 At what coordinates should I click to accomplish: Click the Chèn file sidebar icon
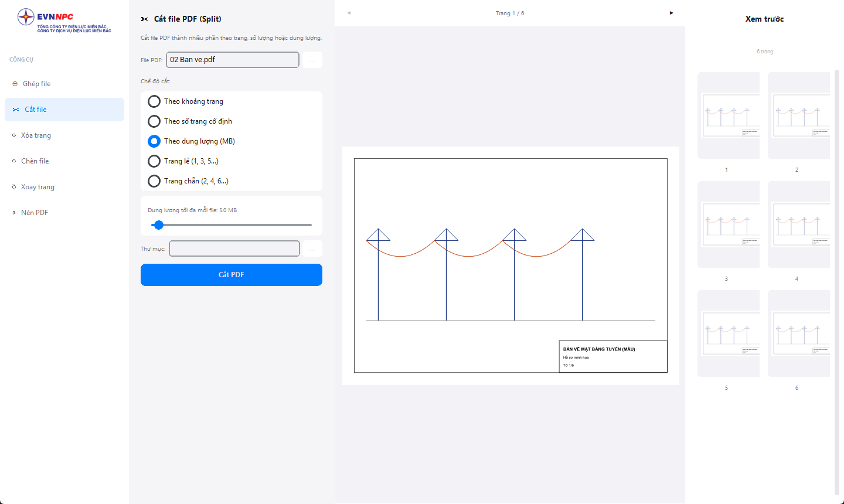(14, 161)
